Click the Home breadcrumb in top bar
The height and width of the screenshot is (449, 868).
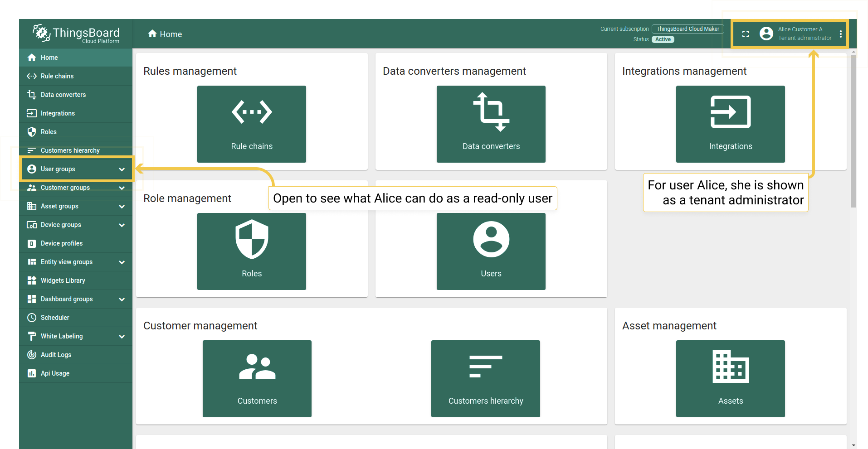click(165, 34)
